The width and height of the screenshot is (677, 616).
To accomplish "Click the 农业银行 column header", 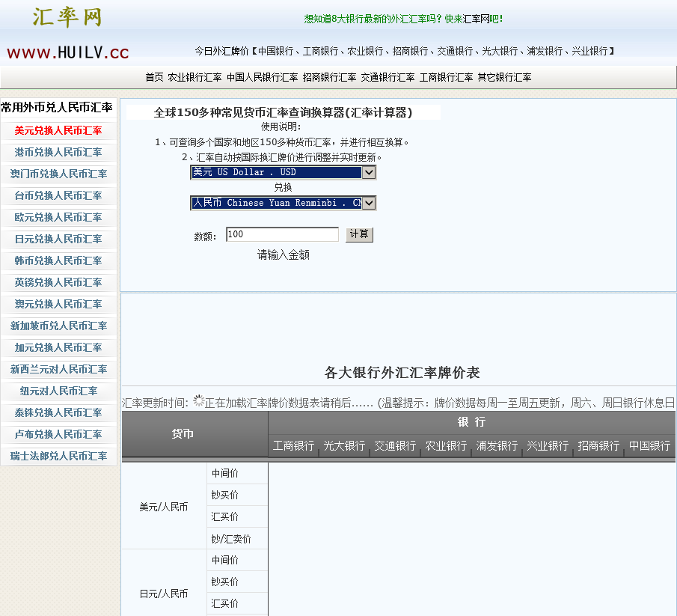I will pos(446,446).
